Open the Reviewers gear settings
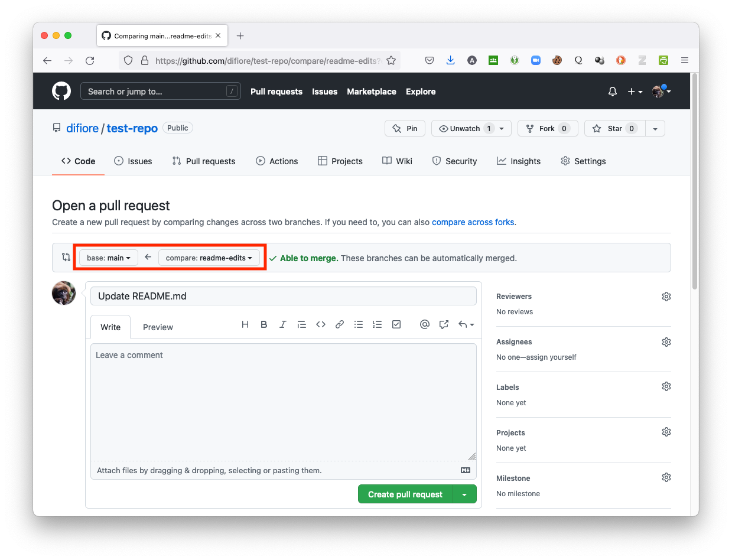Screen dimensions: 732x560 pos(666,297)
